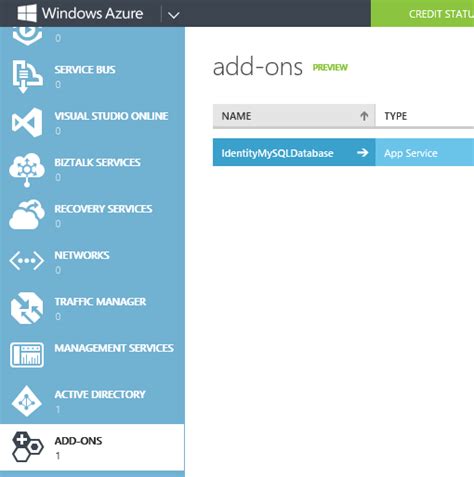474x477 pixels.
Task: Open the Traffic Manager icon
Action: [x=27, y=308]
